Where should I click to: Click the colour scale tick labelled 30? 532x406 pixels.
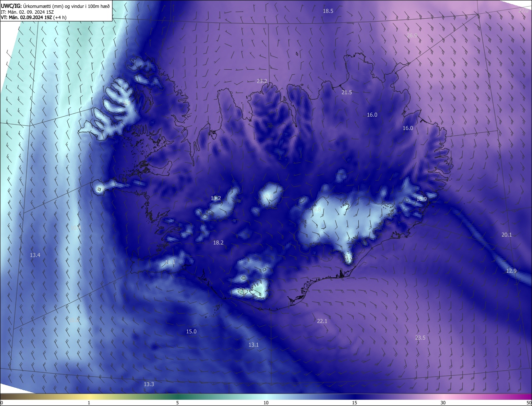tap(443, 403)
